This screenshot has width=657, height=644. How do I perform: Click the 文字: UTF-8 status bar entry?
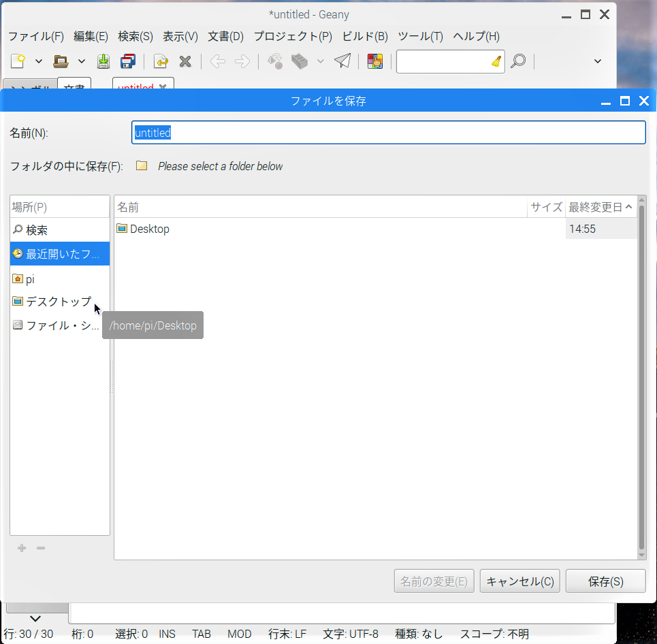coord(351,634)
